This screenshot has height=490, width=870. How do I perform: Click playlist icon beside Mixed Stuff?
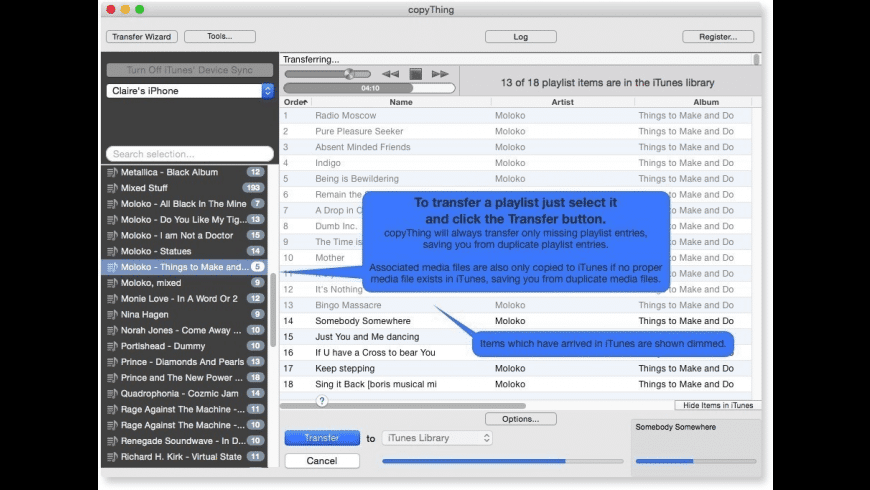(112, 188)
